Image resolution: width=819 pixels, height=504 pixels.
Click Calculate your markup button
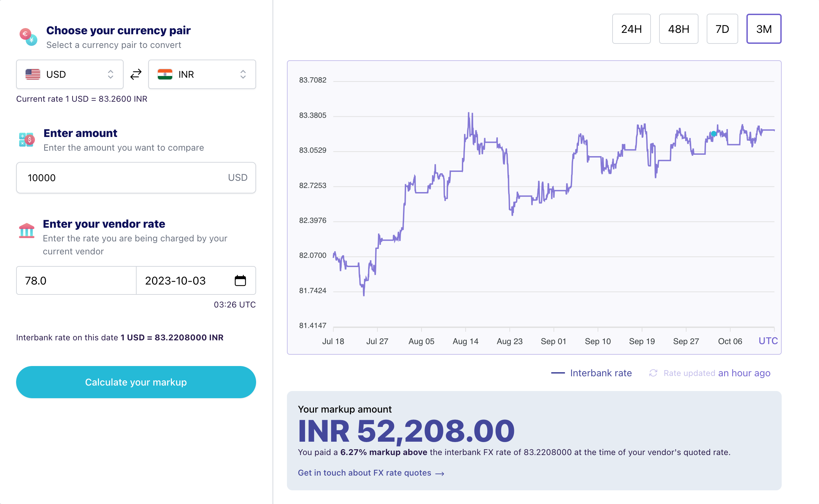[136, 382]
